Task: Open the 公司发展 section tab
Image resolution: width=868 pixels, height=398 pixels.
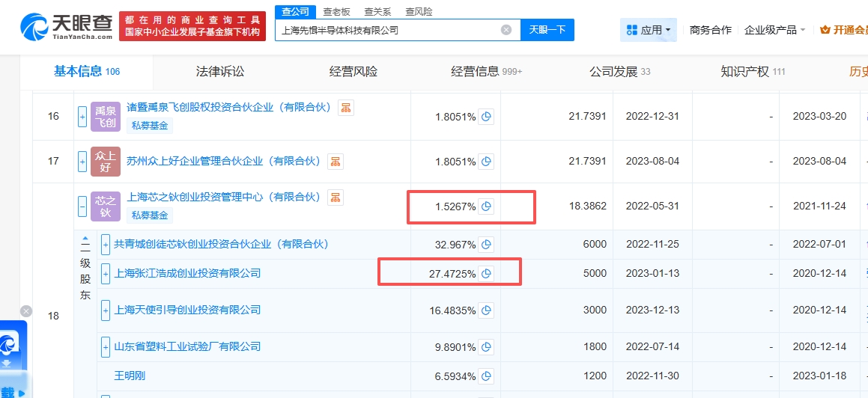Action: point(619,71)
